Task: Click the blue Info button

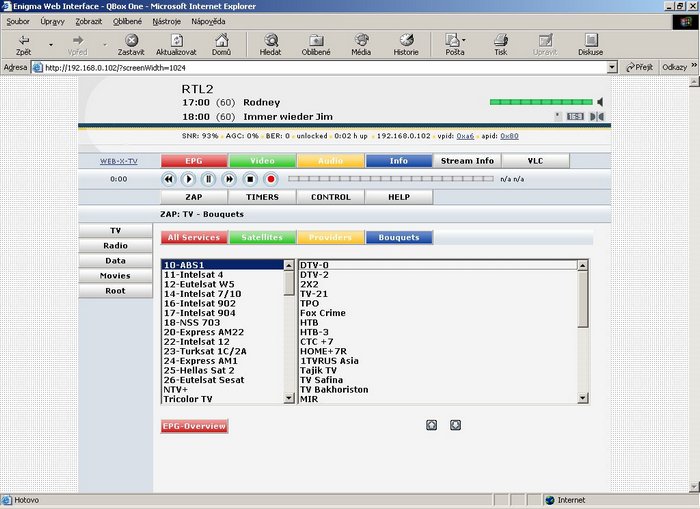Action: coord(399,161)
